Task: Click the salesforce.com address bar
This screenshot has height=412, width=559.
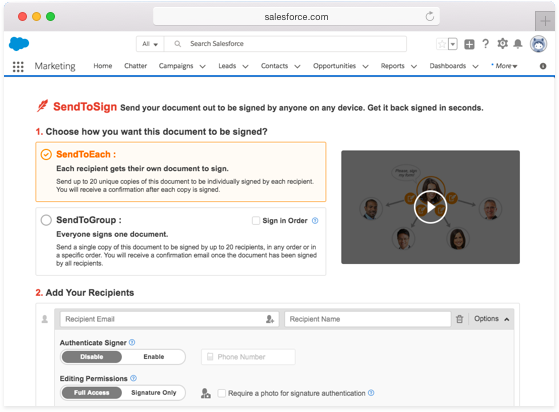Action: click(x=296, y=16)
